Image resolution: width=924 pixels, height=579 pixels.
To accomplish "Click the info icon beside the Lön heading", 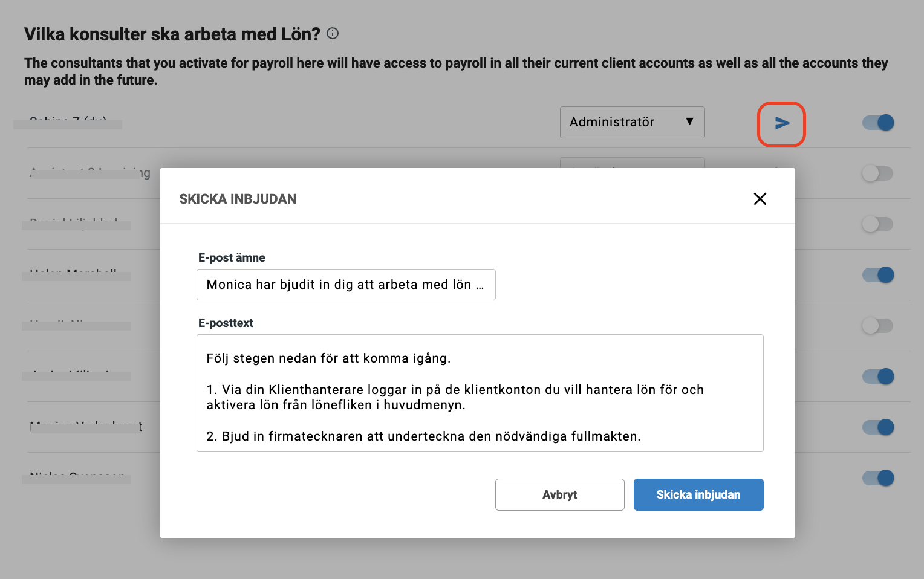I will pyautogui.click(x=333, y=34).
